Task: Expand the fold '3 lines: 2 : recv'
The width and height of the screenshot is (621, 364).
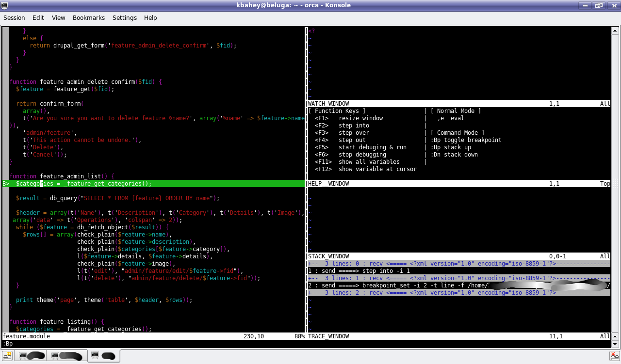Action: pyautogui.click(x=459, y=293)
